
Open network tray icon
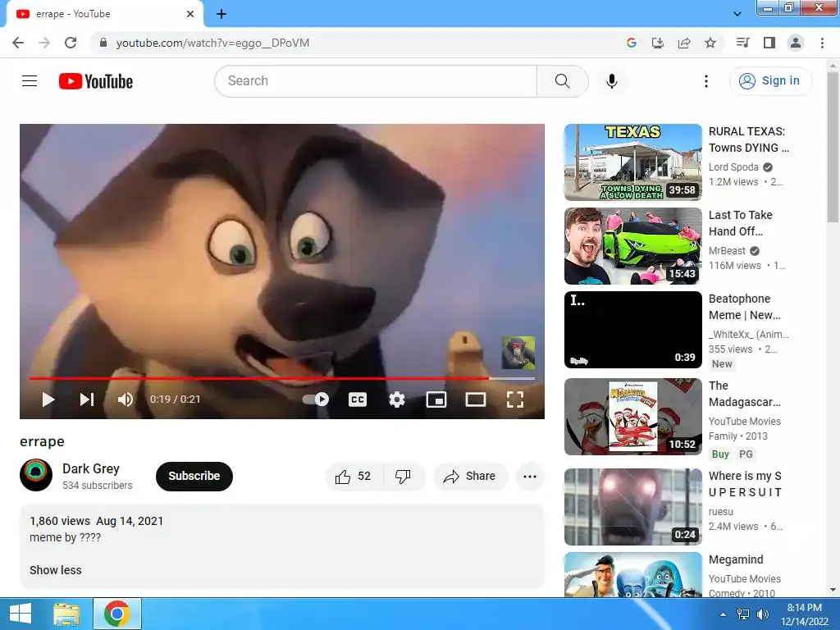(x=743, y=614)
